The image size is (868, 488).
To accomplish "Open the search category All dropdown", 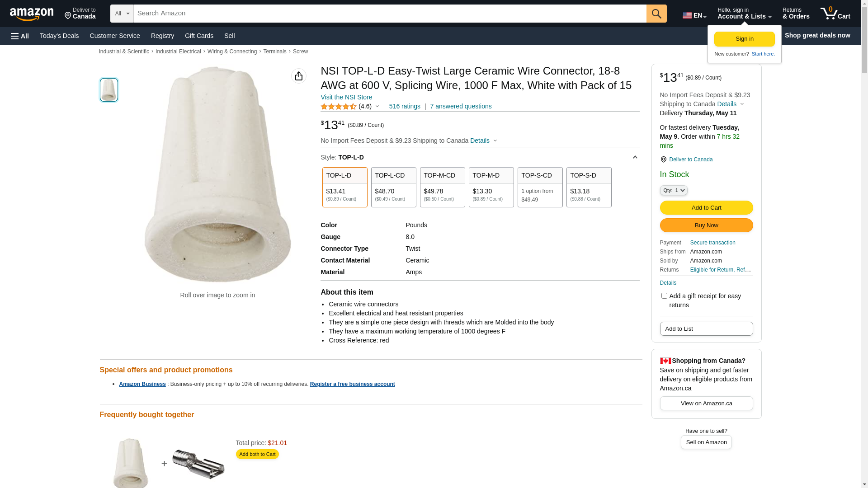I will click(122, 14).
